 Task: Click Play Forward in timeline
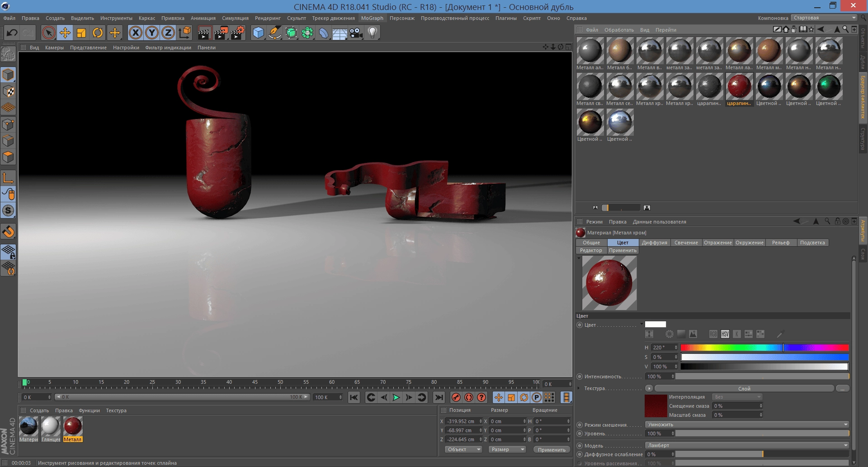[396, 397]
